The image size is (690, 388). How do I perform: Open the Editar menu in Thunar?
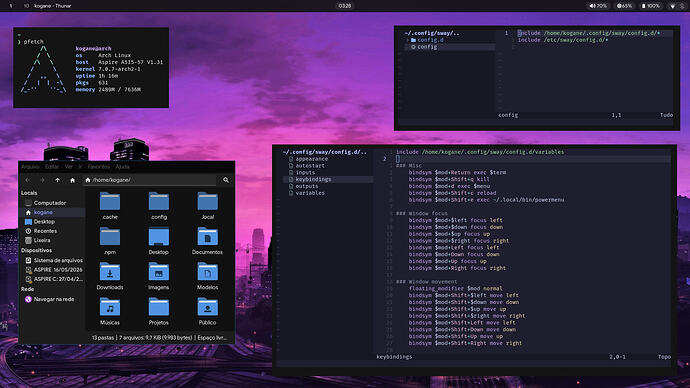(52, 167)
